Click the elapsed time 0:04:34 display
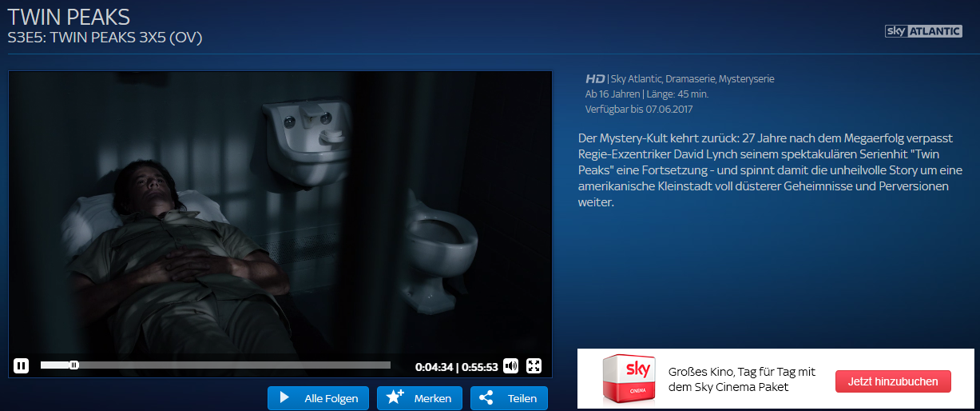 [x=434, y=367]
